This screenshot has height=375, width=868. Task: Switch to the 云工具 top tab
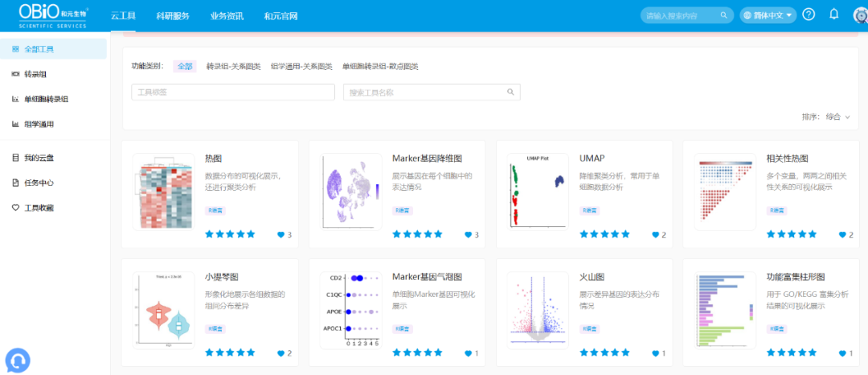tap(124, 16)
